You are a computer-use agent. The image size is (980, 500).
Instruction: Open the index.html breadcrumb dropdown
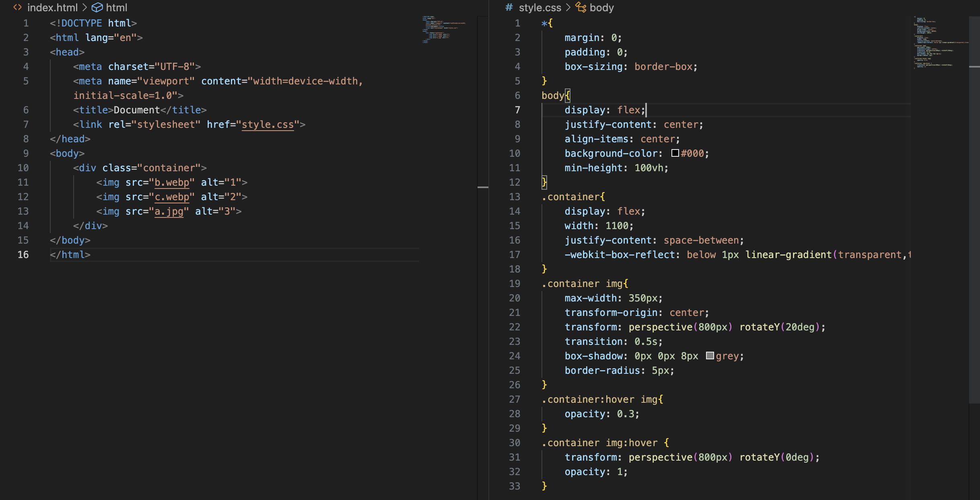point(53,8)
